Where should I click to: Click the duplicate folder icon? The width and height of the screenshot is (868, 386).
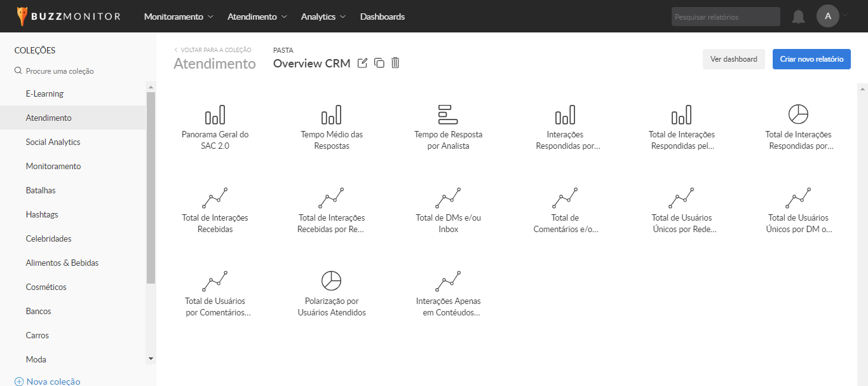click(x=379, y=63)
